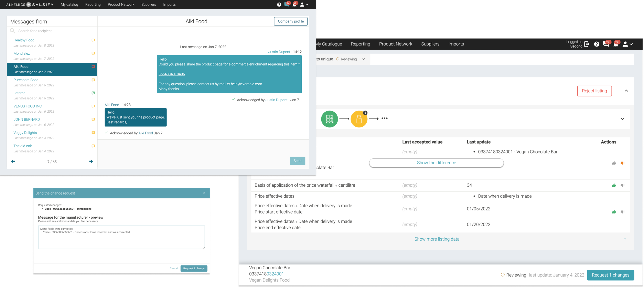Viewport: 644px width, 301px height.
Task: Go to previous page of recipients
Action: (x=13, y=161)
